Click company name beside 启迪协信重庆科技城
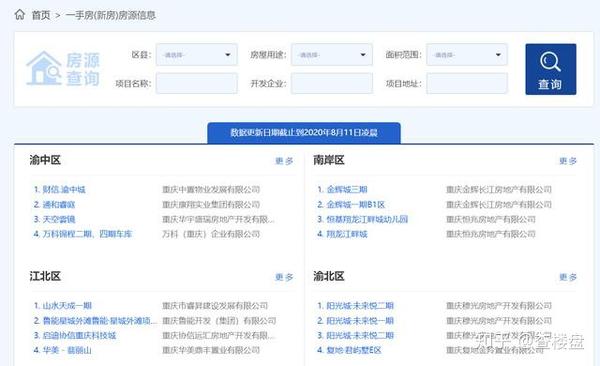This screenshot has width=600, height=366. 218,335
